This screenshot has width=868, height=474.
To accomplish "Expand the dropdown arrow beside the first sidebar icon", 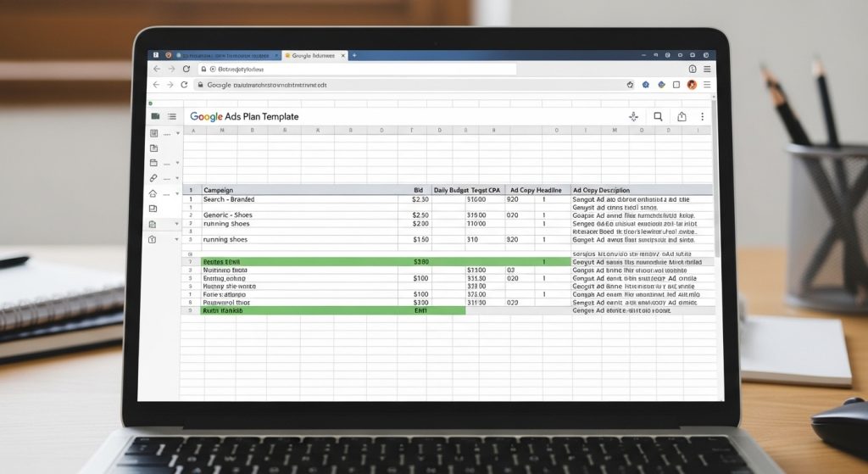I will click(x=178, y=133).
